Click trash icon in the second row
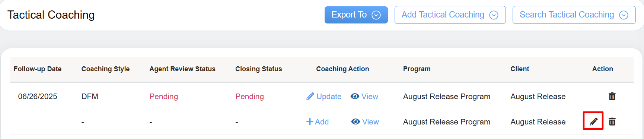 (612, 121)
